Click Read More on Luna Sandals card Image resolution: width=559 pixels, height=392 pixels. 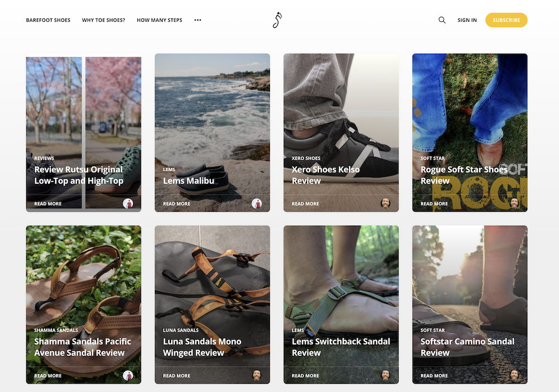177,376
